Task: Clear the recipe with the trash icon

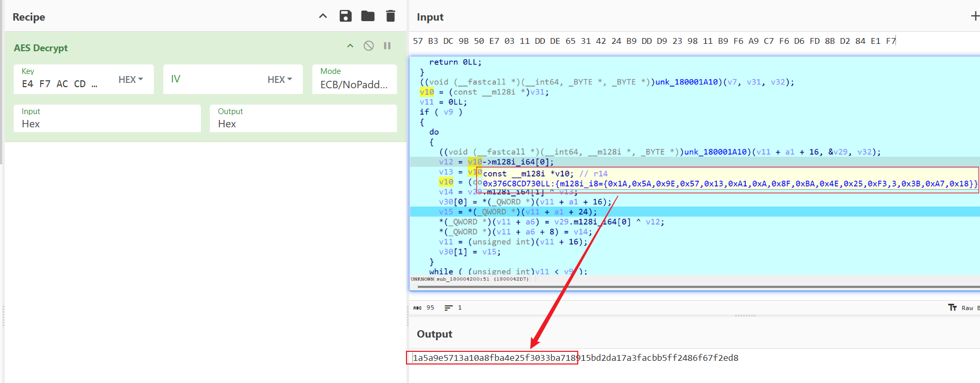Action: pos(391,16)
